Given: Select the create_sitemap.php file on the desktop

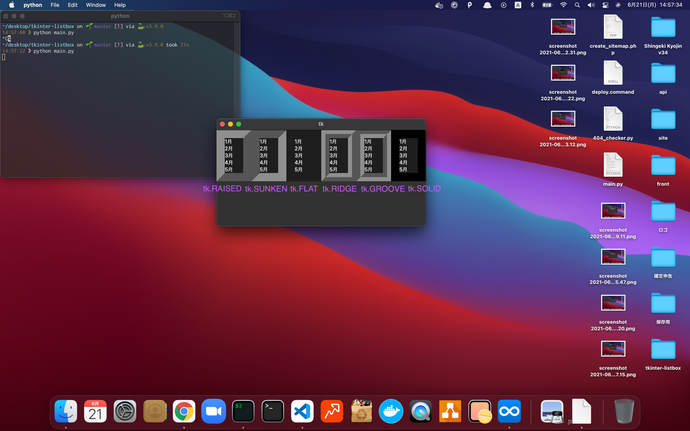Looking at the screenshot, I should [613, 27].
